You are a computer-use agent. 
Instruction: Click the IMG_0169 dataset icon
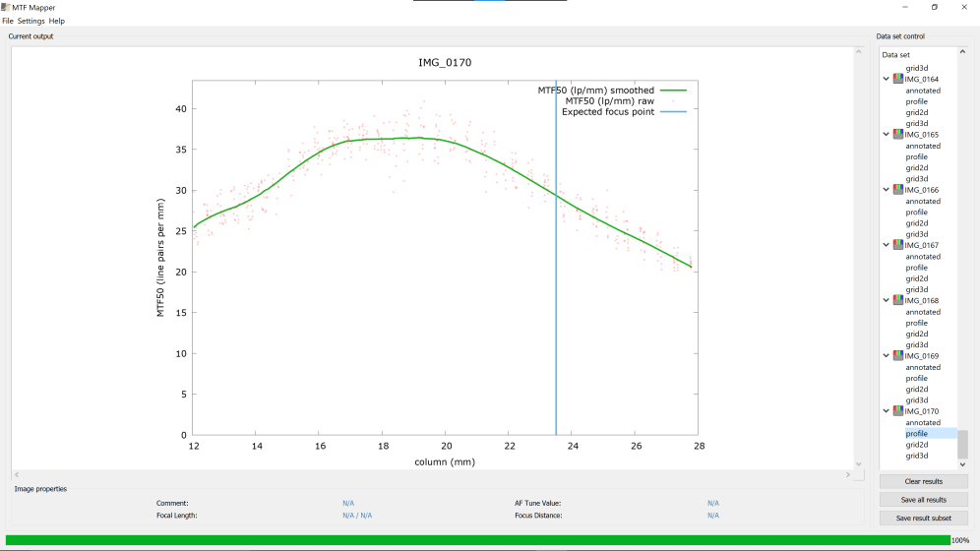coord(898,355)
